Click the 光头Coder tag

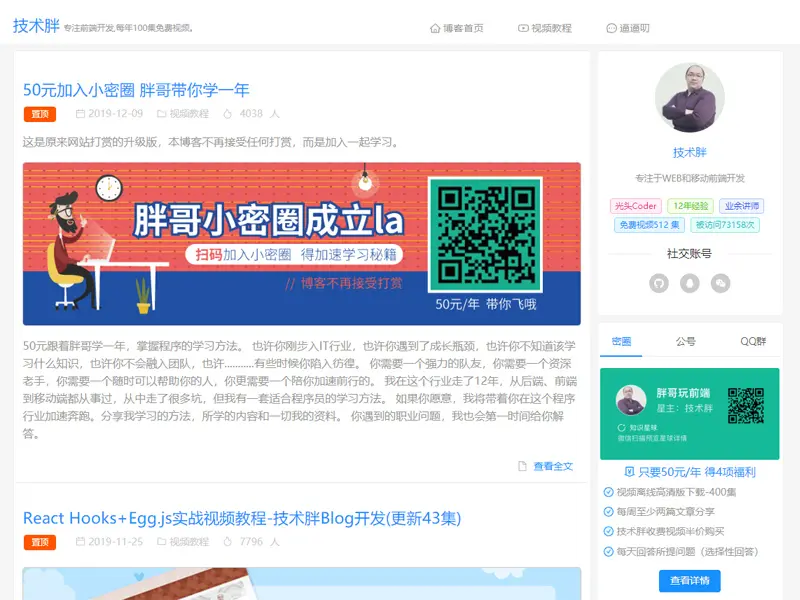(636, 206)
